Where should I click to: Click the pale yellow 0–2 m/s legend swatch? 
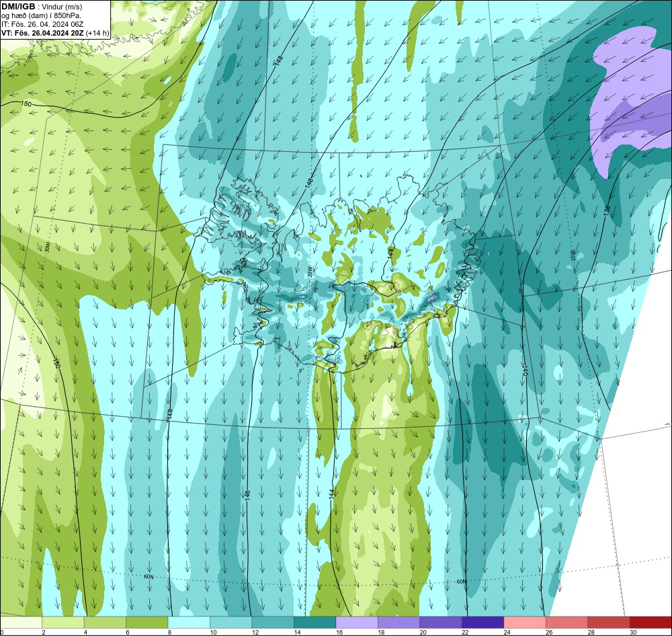(21, 622)
